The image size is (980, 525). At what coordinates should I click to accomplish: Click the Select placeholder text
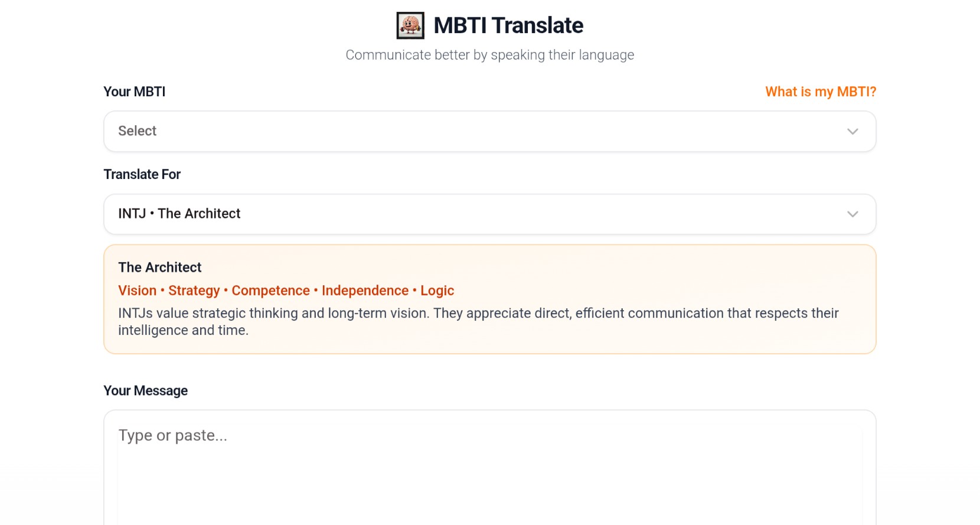coord(138,131)
